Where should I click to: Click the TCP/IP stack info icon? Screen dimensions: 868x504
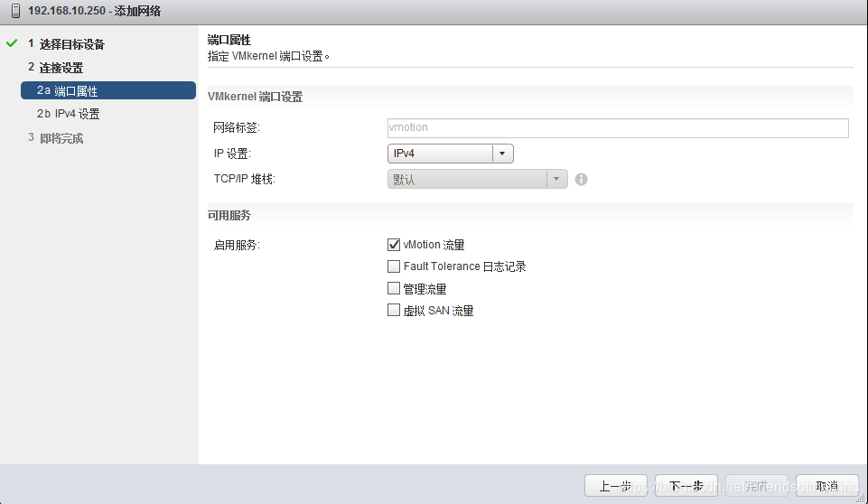581,180
